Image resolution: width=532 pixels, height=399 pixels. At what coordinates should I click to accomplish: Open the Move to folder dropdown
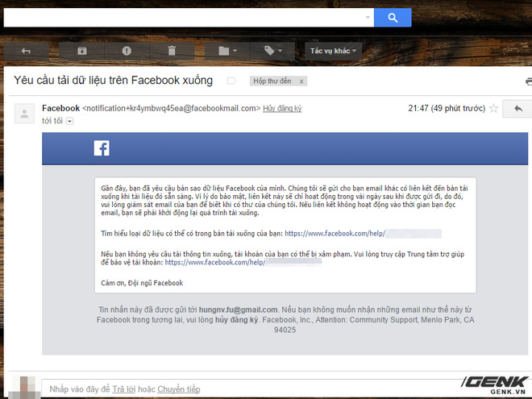click(227, 51)
